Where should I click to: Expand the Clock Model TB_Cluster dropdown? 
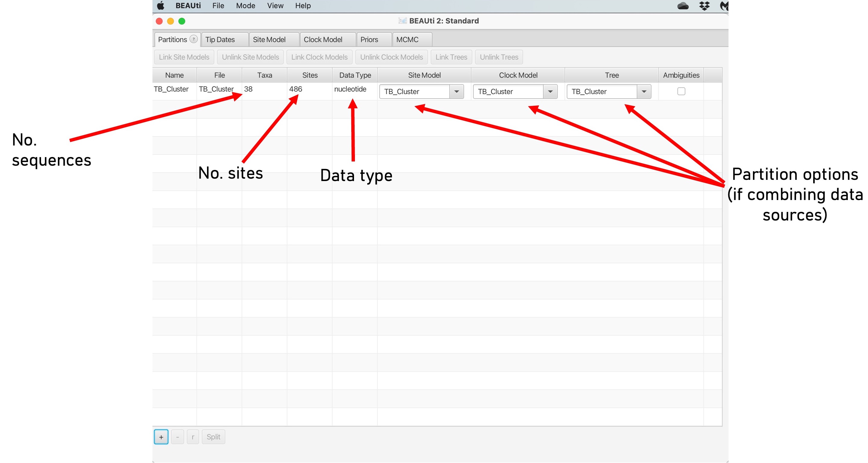[x=550, y=92]
